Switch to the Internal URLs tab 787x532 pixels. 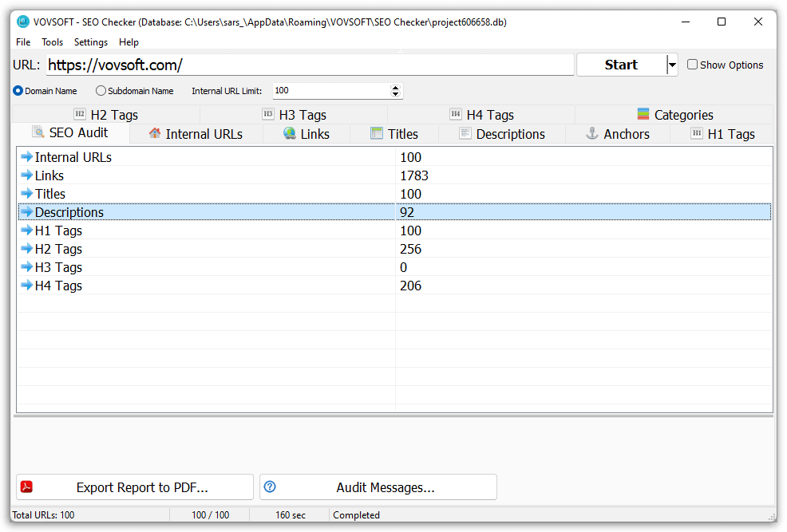pyautogui.click(x=196, y=134)
